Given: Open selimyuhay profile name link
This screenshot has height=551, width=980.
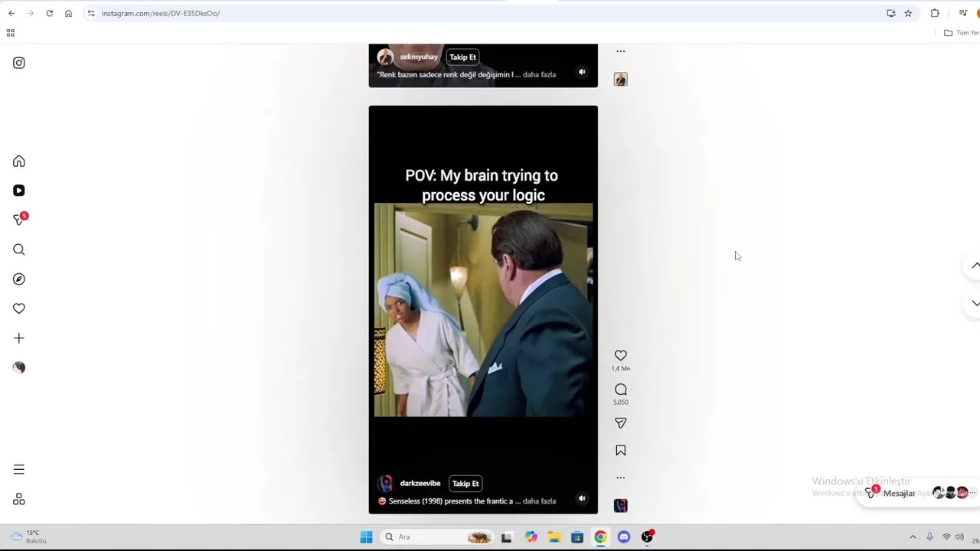Looking at the screenshot, I should [x=418, y=57].
